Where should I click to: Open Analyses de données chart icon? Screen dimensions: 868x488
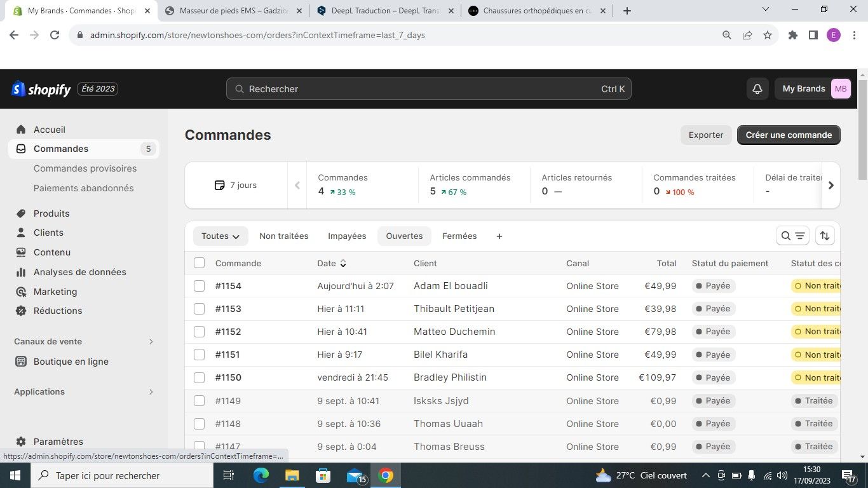[21, 272]
